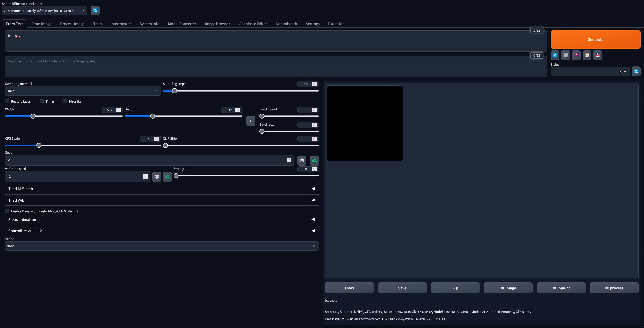Open the Styles dropdown arrow

[x=625, y=72]
